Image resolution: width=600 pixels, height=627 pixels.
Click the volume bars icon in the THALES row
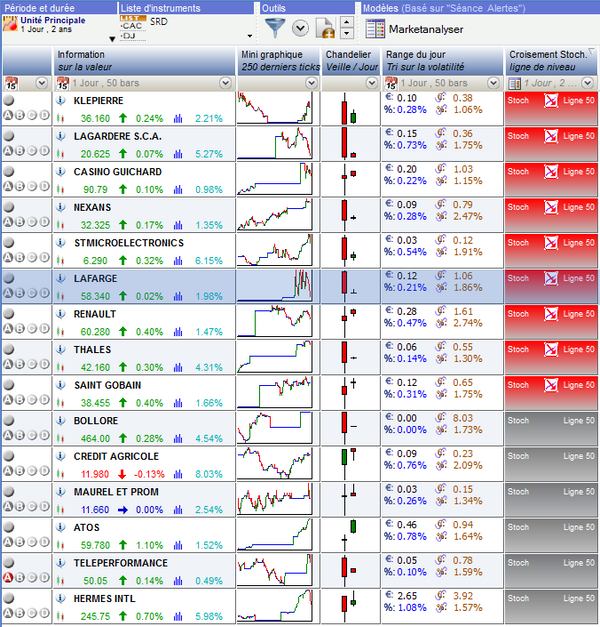click(178, 367)
